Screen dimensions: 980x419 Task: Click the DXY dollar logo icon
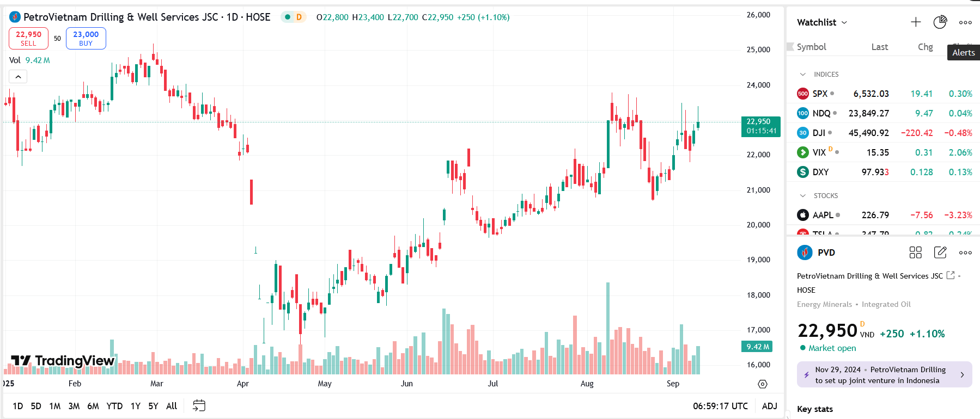click(803, 172)
